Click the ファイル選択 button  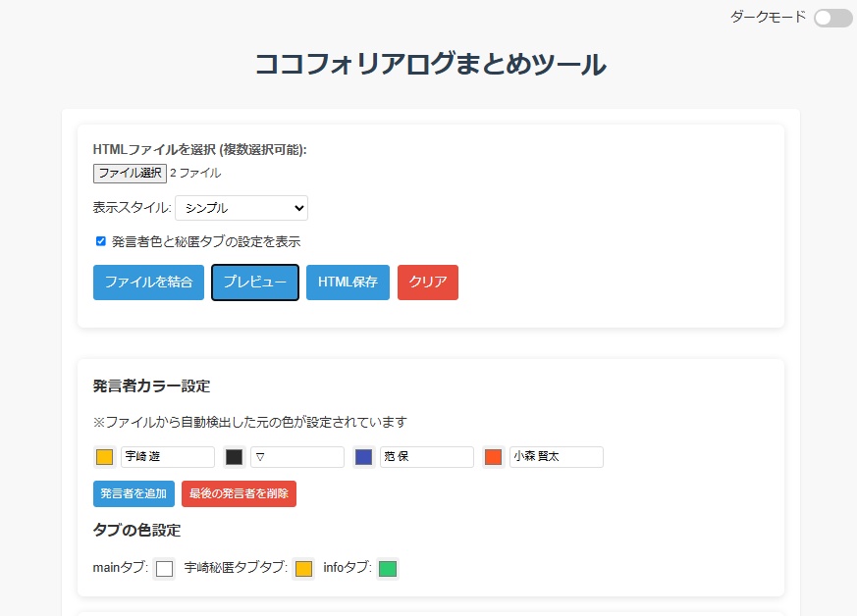pyautogui.click(x=129, y=174)
